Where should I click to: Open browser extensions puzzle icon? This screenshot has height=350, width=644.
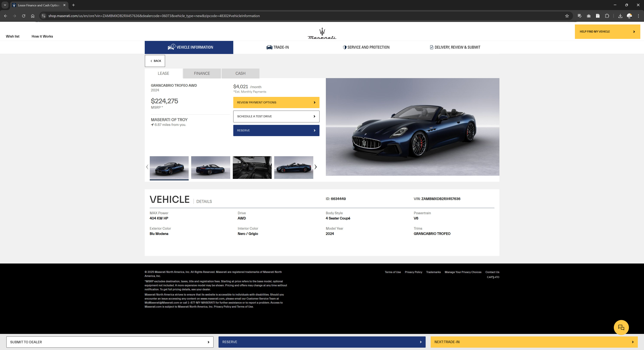point(607,16)
